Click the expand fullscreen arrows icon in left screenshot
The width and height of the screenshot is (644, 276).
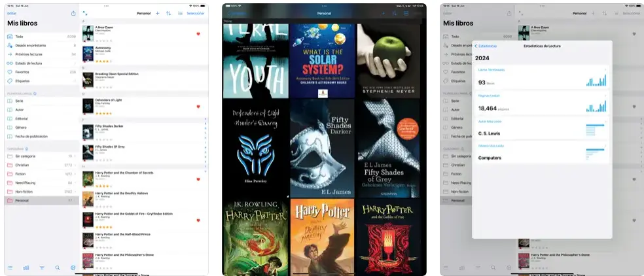coord(84,13)
